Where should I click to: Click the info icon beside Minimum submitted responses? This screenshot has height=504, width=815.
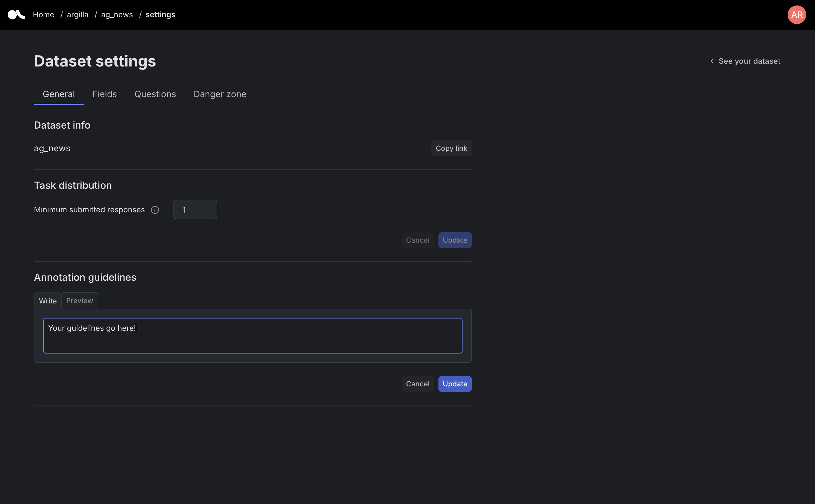pyautogui.click(x=155, y=210)
